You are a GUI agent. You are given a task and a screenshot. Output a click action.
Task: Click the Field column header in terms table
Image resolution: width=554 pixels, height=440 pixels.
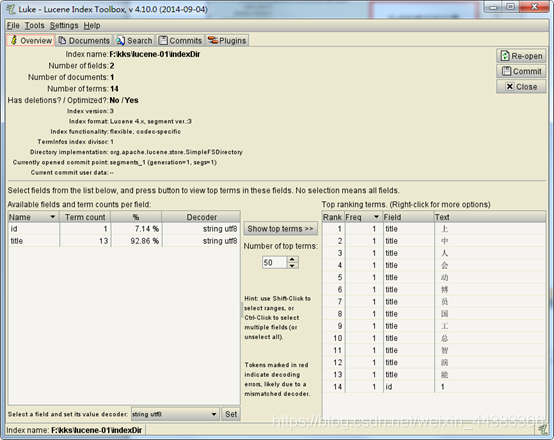tap(408, 217)
